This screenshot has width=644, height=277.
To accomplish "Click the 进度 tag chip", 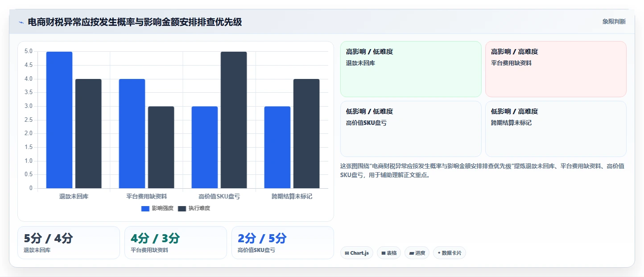I will (x=417, y=253).
